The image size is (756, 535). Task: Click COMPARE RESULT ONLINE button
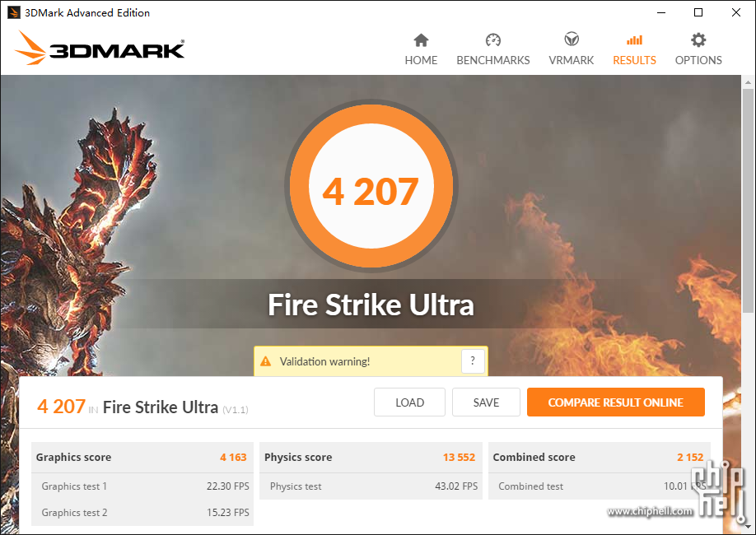[616, 402]
